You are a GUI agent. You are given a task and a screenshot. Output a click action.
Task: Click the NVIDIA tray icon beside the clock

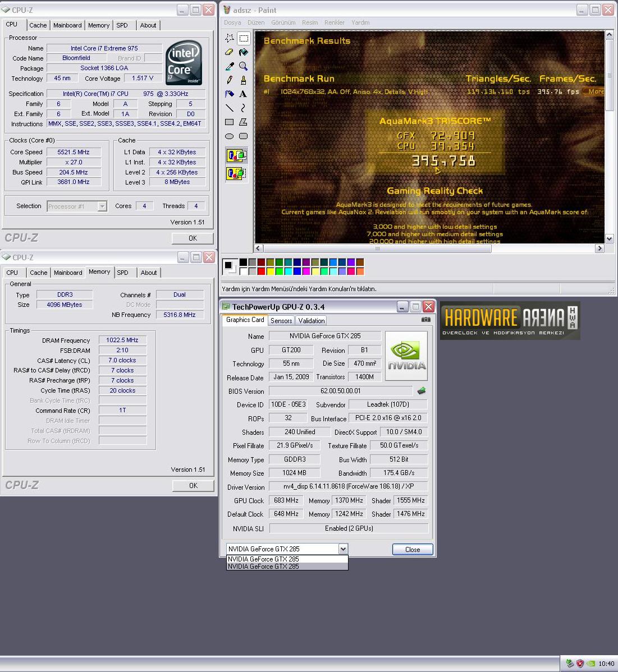coord(590,664)
